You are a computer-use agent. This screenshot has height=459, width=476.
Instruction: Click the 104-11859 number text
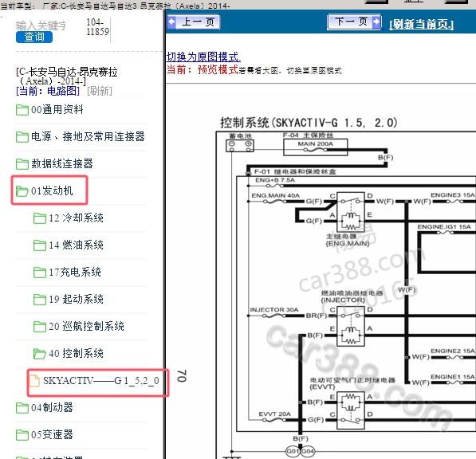pyautogui.click(x=97, y=27)
